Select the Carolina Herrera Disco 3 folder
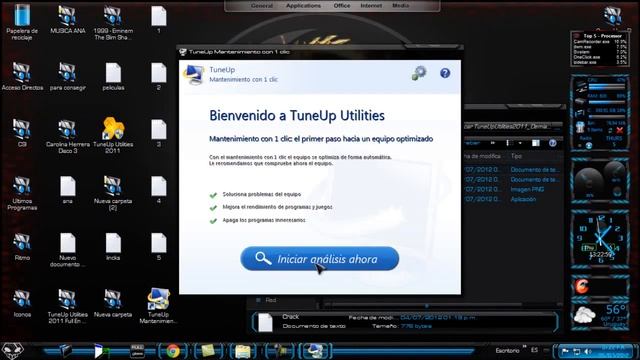This screenshot has height=360, width=640. (67, 136)
